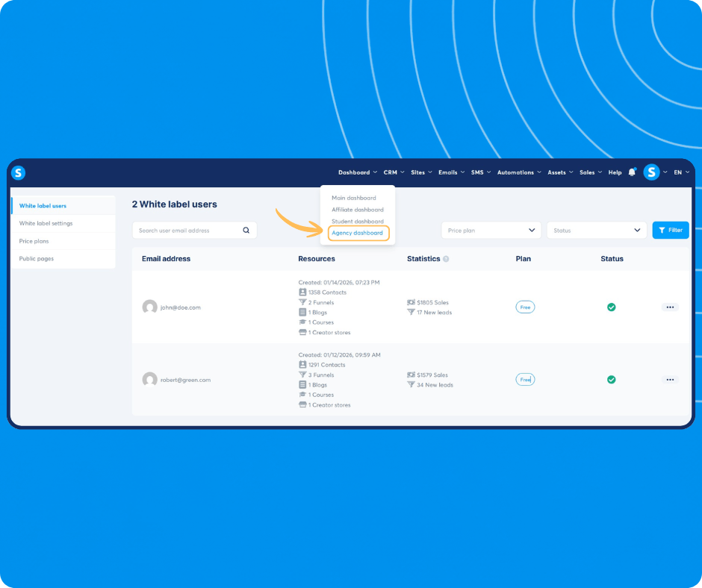This screenshot has width=702, height=588.
Task: Expand the Emails menu
Action: click(x=451, y=172)
